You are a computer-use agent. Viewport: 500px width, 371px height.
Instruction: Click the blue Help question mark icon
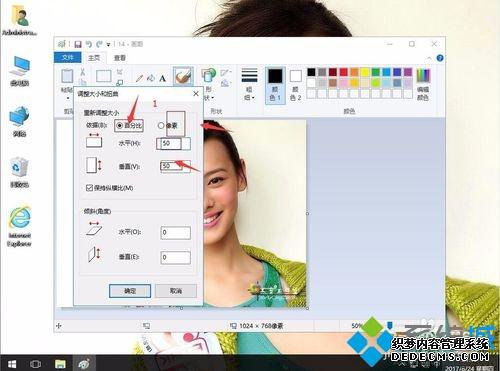[x=440, y=58]
